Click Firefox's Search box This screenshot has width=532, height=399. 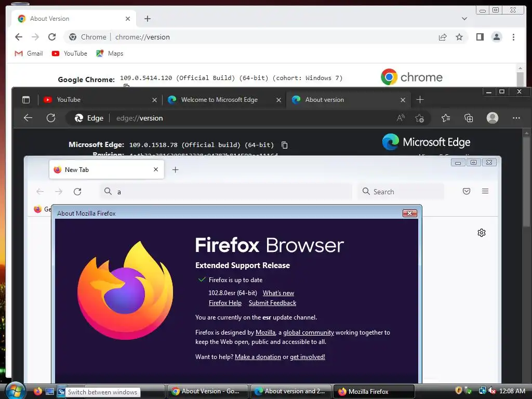(401, 192)
